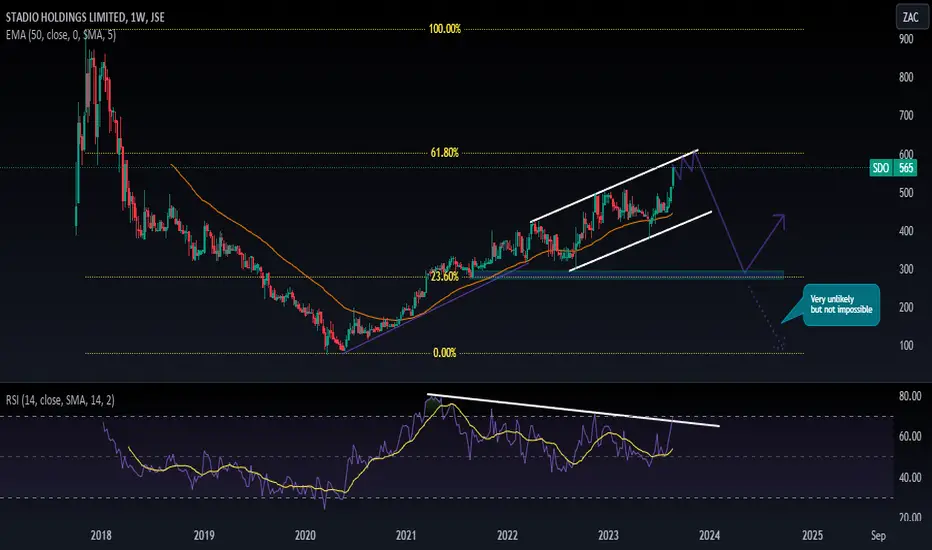Click the 40.00 RSI axis label
The width and height of the screenshot is (932, 550).
(x=910, y=477)
